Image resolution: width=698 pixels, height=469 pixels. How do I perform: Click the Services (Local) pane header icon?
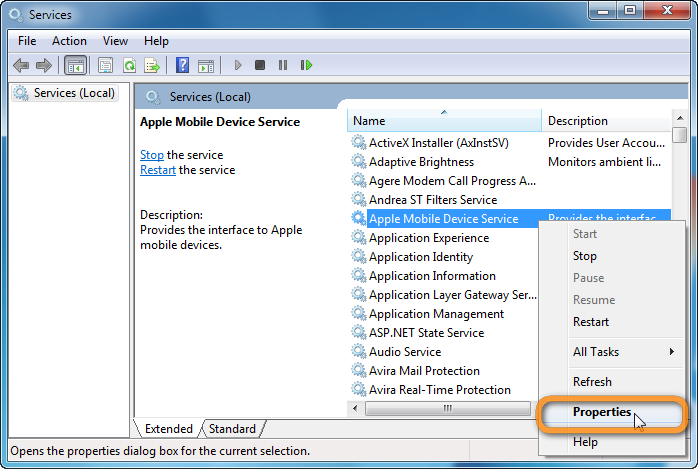coord(153,97)
